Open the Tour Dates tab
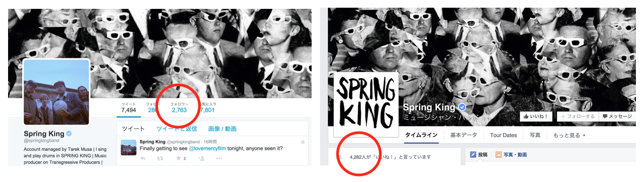The height and width of the screenshot is (182, 644). [x=503, y=135]
